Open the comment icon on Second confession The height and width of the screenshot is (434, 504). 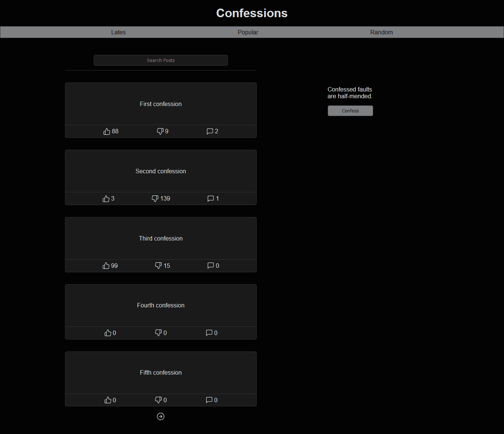tap(210, 198)
